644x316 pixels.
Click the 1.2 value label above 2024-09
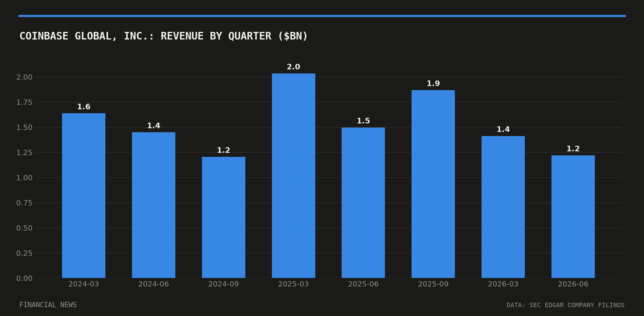click(224, 150)
